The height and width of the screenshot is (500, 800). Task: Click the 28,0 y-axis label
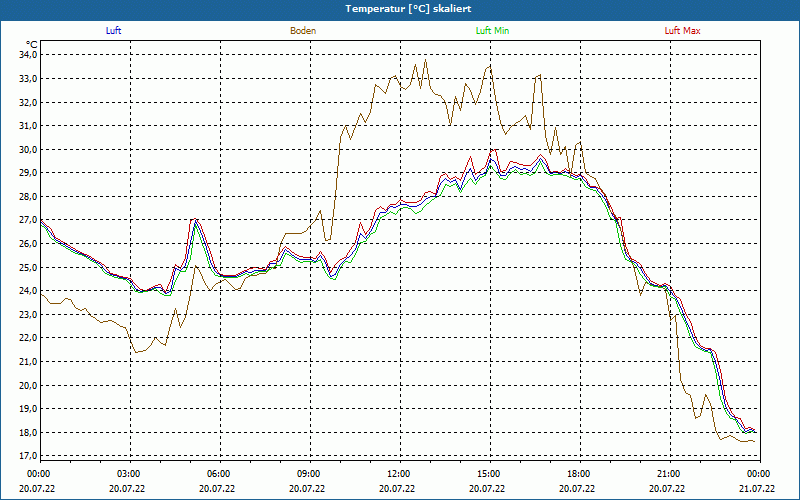tap(28, 196)
